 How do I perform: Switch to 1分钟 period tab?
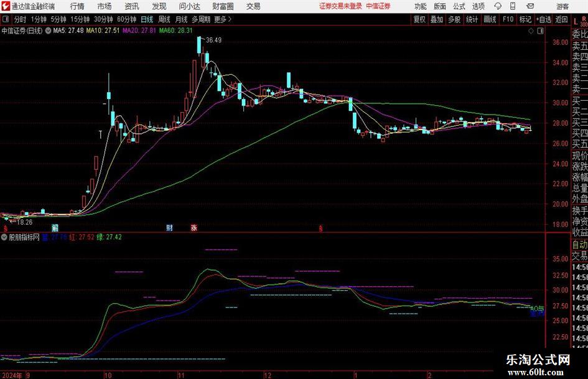coord(39,19)
